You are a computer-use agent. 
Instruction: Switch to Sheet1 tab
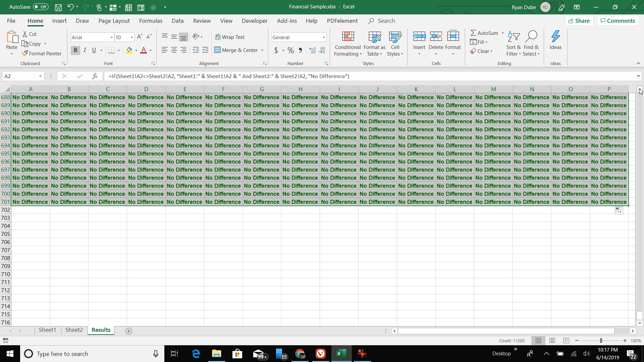47,330
